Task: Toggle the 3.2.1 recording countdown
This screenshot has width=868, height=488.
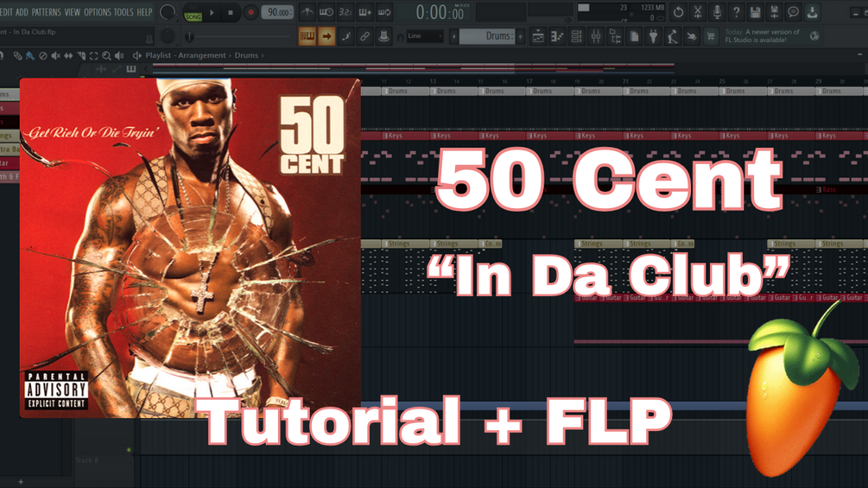Action: pos(345,11)
